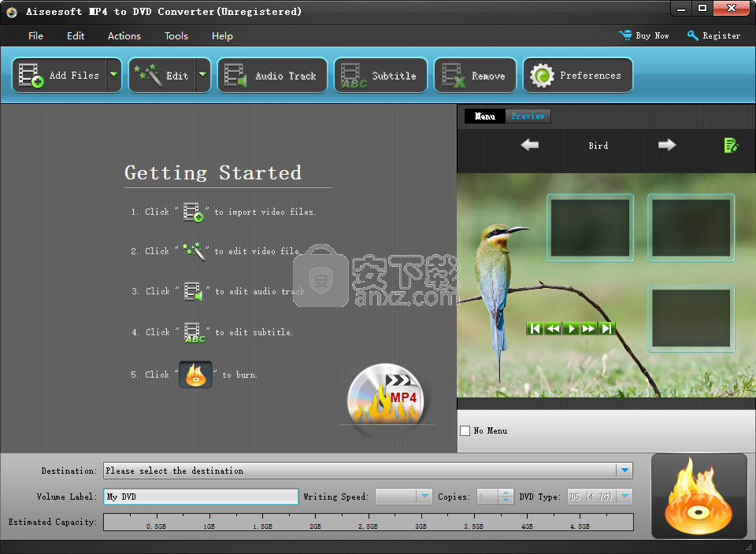Open the Subtitle editor
756x554 pixels.
380,75
